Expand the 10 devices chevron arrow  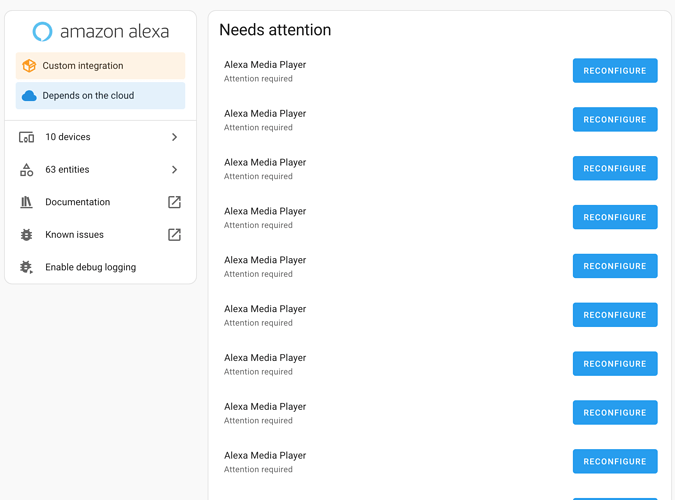(x=174, y=137)
